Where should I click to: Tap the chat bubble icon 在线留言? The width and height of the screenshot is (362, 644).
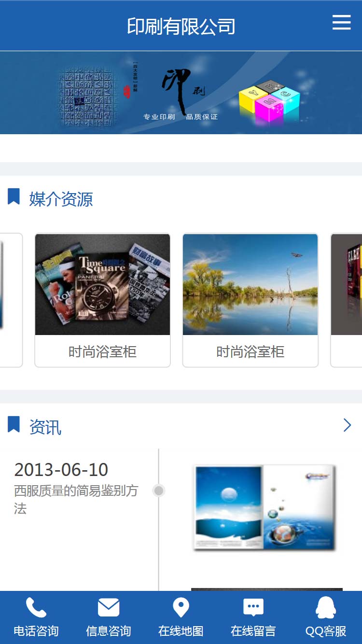253,608
